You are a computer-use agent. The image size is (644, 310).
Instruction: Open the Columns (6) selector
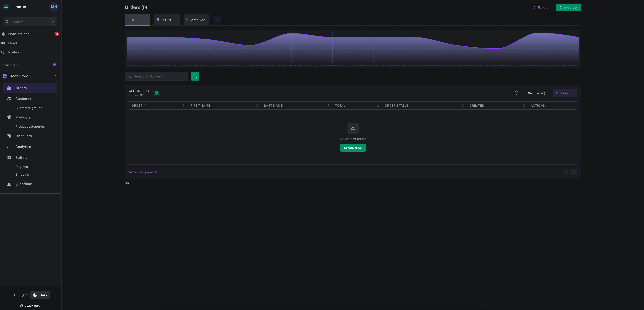coord(537,93)
